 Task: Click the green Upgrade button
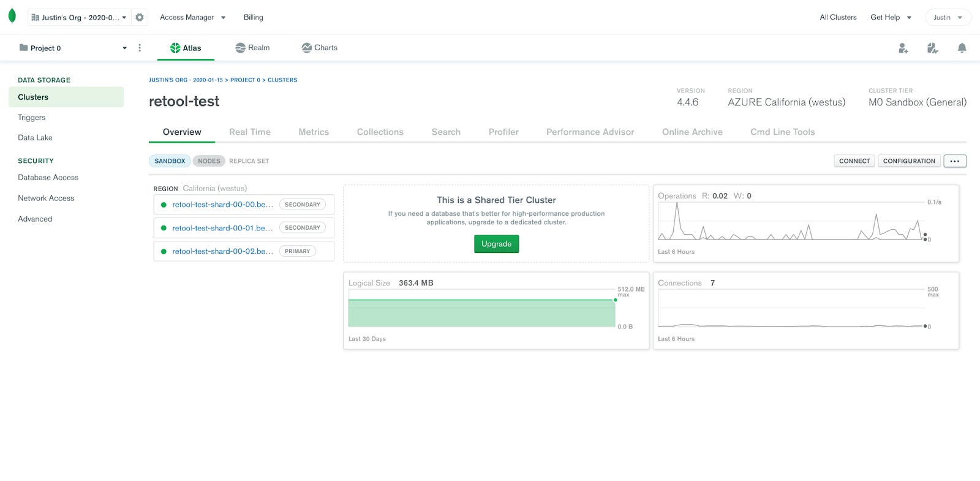[x=496, y=244]
